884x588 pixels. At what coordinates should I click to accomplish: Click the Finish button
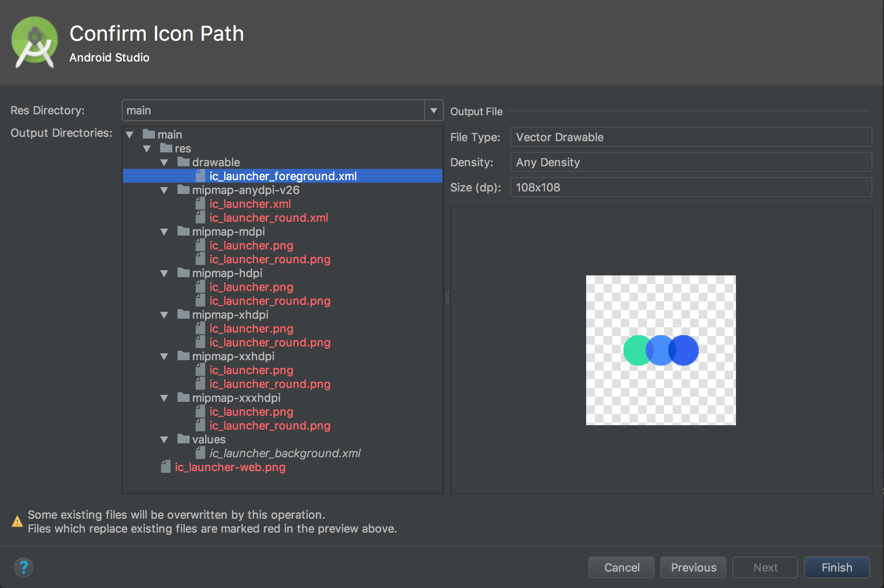(836, 567)
